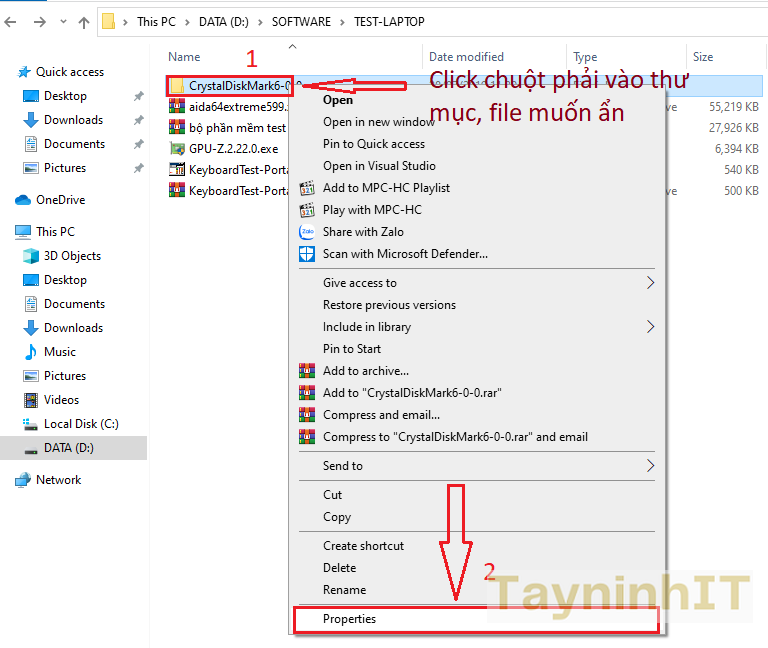Select Rename in the context menu

pyautogui.click(x=344, y=590)
